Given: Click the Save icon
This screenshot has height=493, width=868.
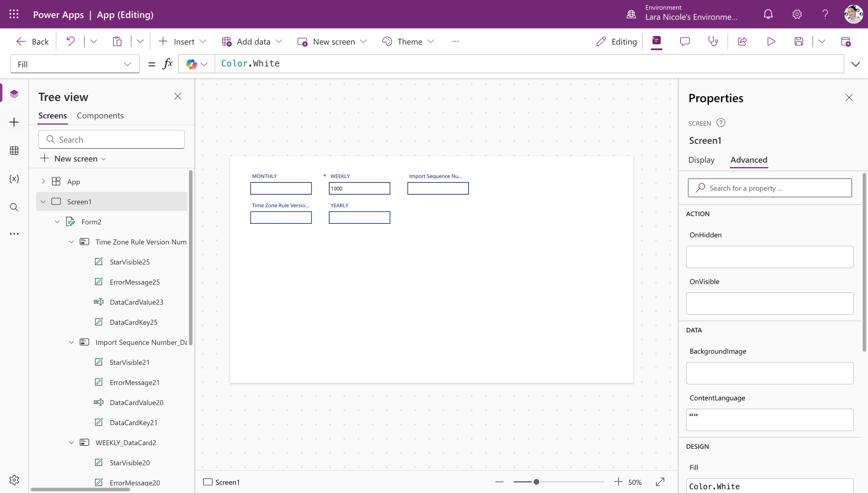Looking at the screenshot, I should click(x=799, y=41).
